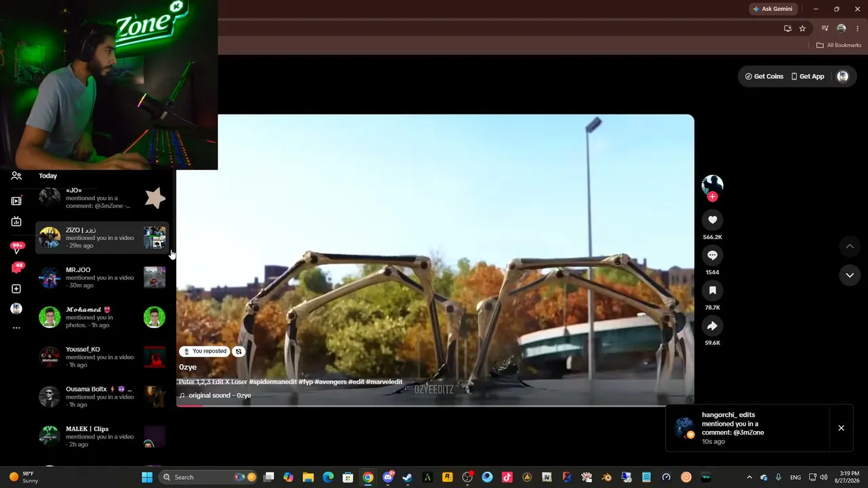Click the Upload plus icon in sidebar
This screenshot has width=868, height=488.
tap(16, 289)
